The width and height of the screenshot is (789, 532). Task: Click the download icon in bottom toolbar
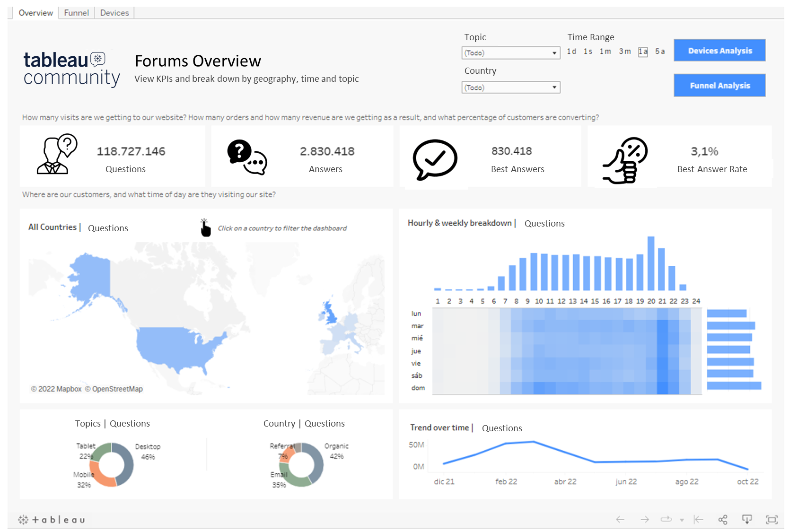pyautogui.click(x=747, y=519)
